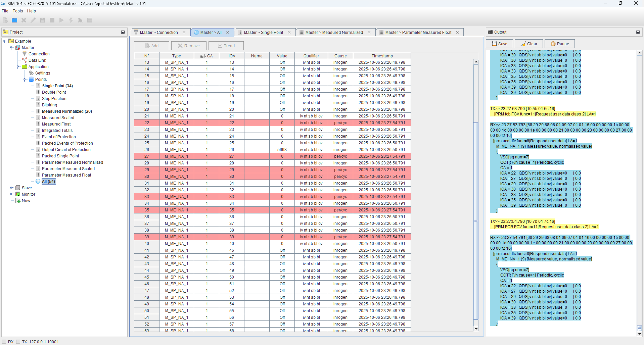This screenshot has width=644, height=345.
Task: Open the Tools menu
Action: pyautogui.click(x=18, y=11)
